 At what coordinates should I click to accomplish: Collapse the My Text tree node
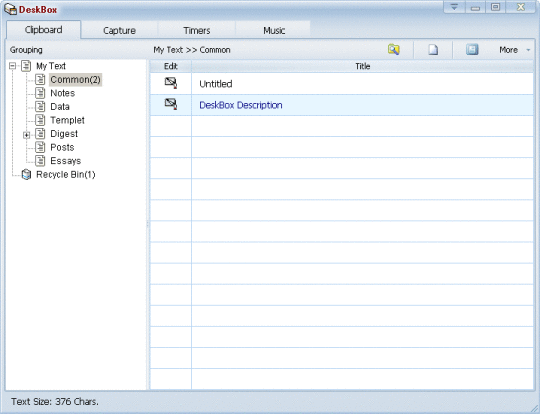[13, 66]
